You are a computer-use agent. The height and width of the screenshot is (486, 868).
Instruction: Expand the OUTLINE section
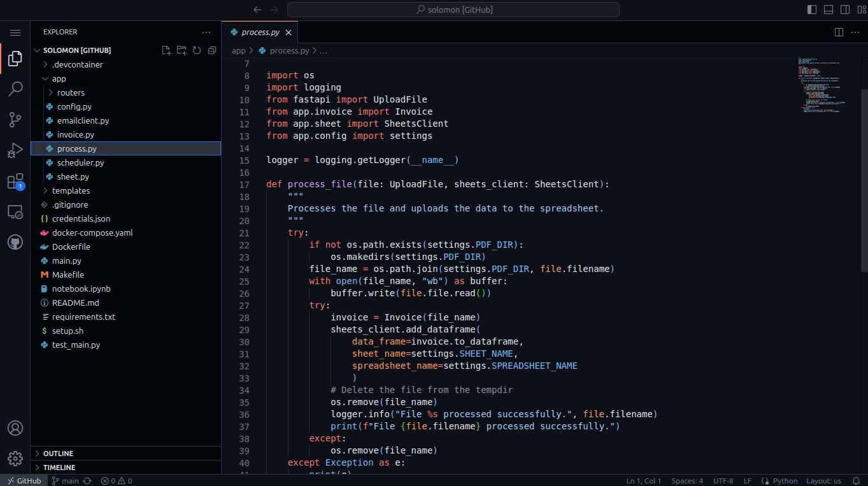coord(58,454)
